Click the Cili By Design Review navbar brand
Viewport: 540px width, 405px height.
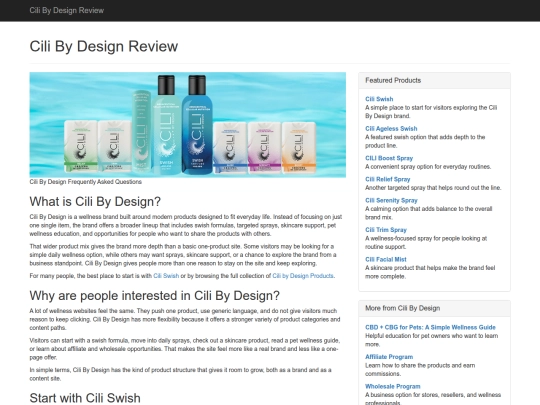(66, 10)
